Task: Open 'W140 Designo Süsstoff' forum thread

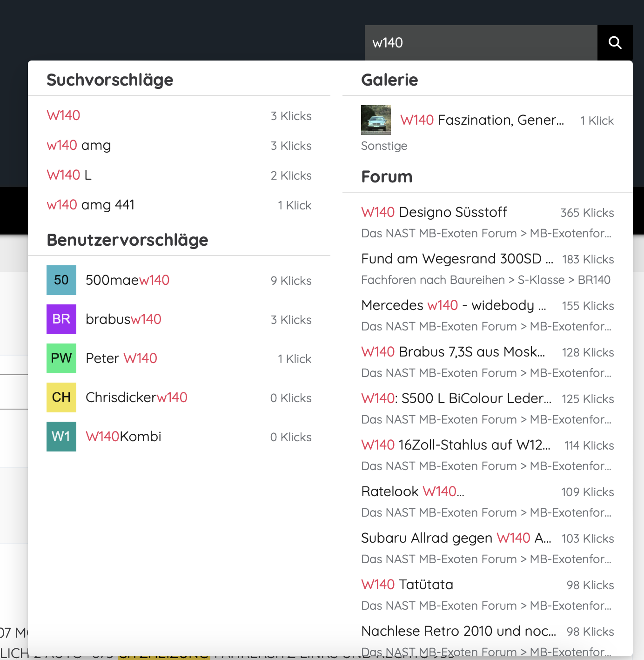Action: tap(434, 212)
